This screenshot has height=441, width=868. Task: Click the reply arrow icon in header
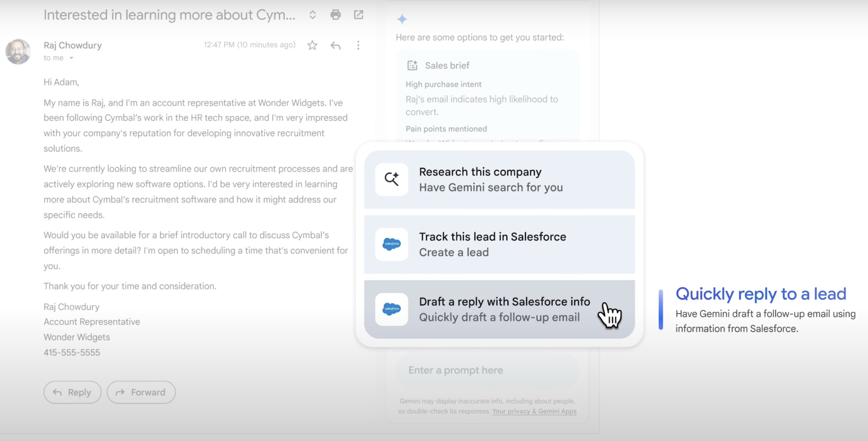pyautogui.click(x=335, y=45)
